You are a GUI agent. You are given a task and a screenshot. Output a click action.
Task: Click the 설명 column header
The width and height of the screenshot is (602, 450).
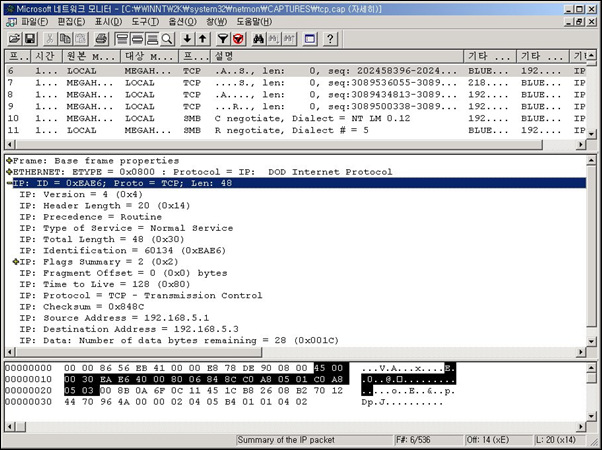(x=337, y=56)
